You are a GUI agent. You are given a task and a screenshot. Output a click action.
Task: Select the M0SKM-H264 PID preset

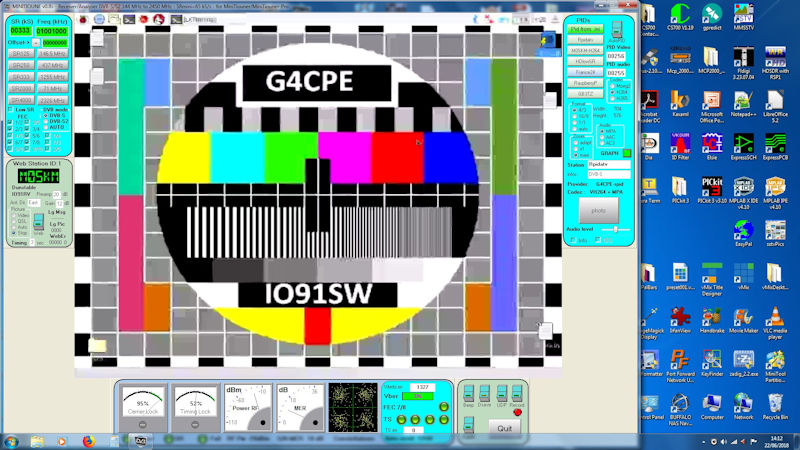point(585,51)
